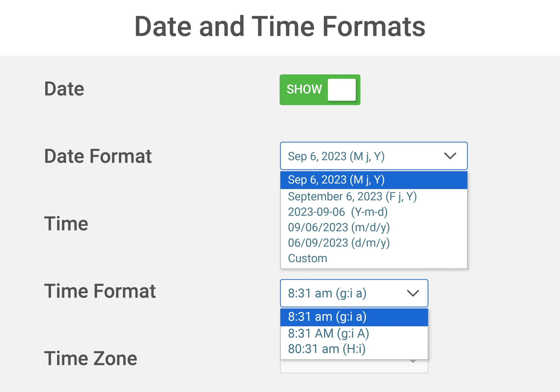Image resolution: width=560 pixels, height=392 pixels.
Task: Open the Date Format dropdown chevron
Action: point(450,156)
